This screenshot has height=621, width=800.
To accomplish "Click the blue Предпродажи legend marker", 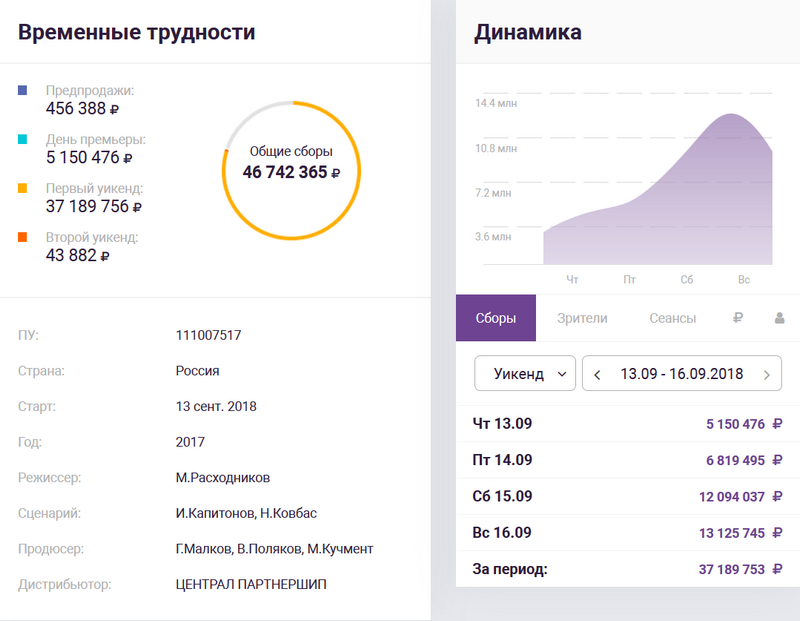I will click(23, 91).
